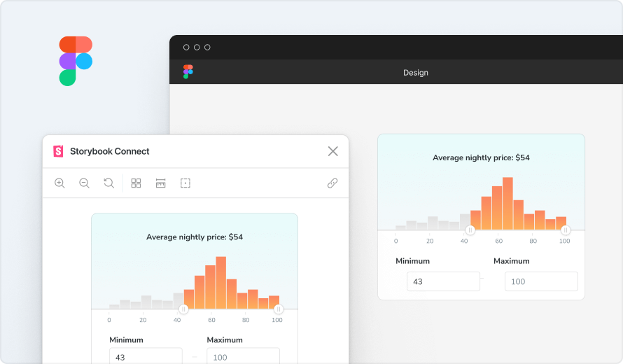Copy link using the chain icon
The height and width of the screenshot is (364, 623).
pyautogui.click(x=332, y=183)
